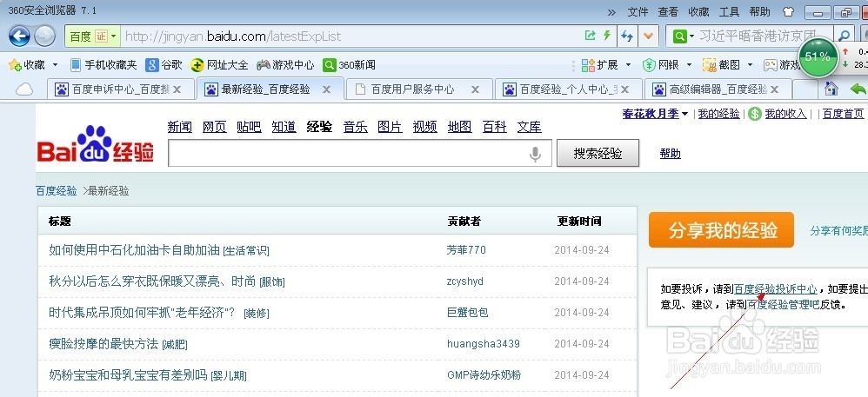This screenshot has width=868, height=397.
Task: Open the 工具 menu
Action: point(730,12)
